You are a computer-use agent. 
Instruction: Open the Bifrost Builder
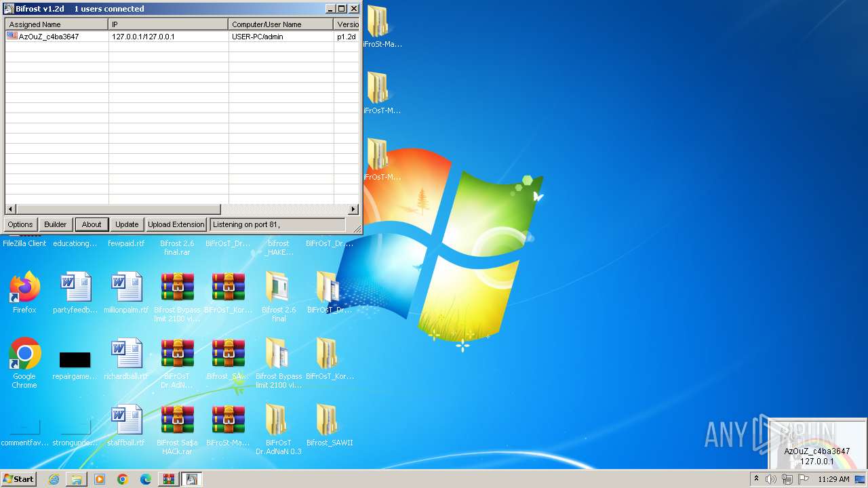(56, 224)
